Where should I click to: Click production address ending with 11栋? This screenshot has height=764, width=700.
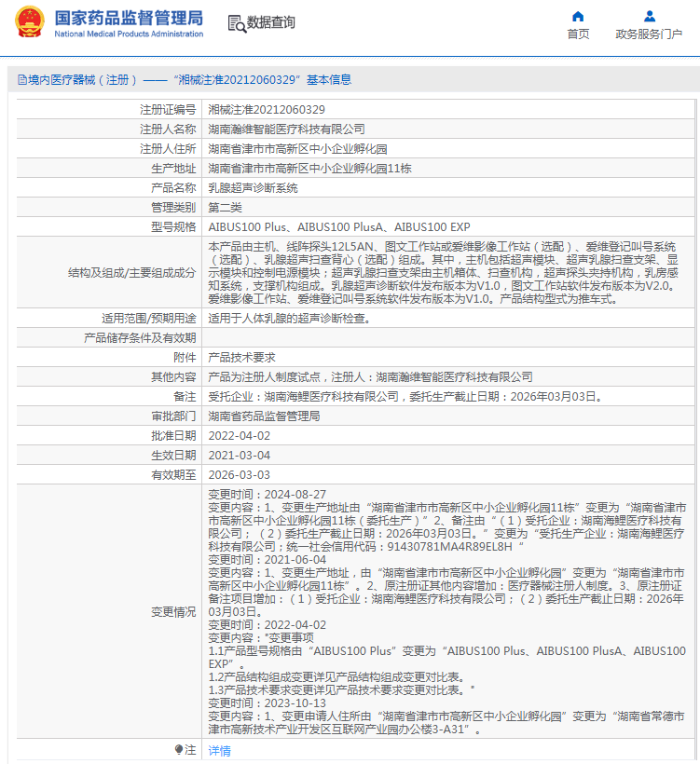pos(309,168)
